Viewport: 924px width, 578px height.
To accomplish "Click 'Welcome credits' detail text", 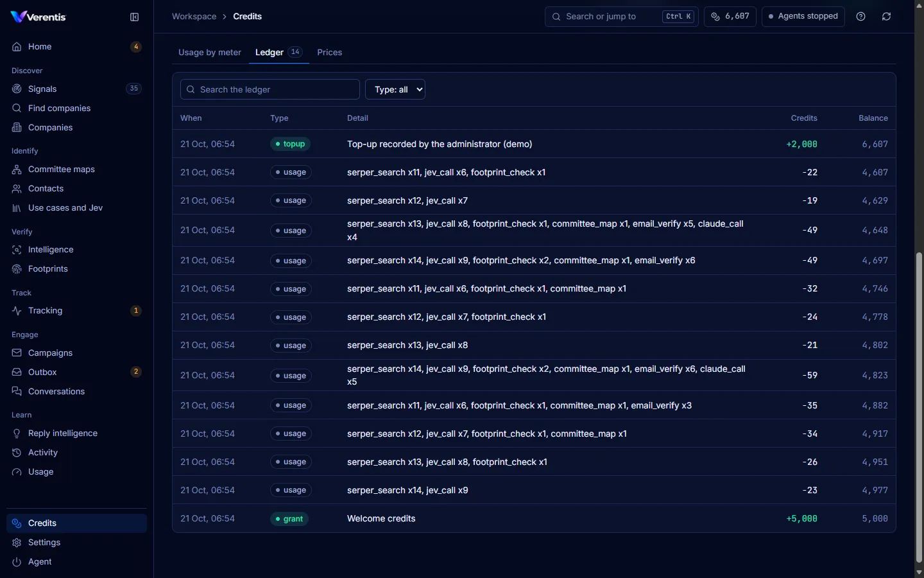I will [381, 518].
